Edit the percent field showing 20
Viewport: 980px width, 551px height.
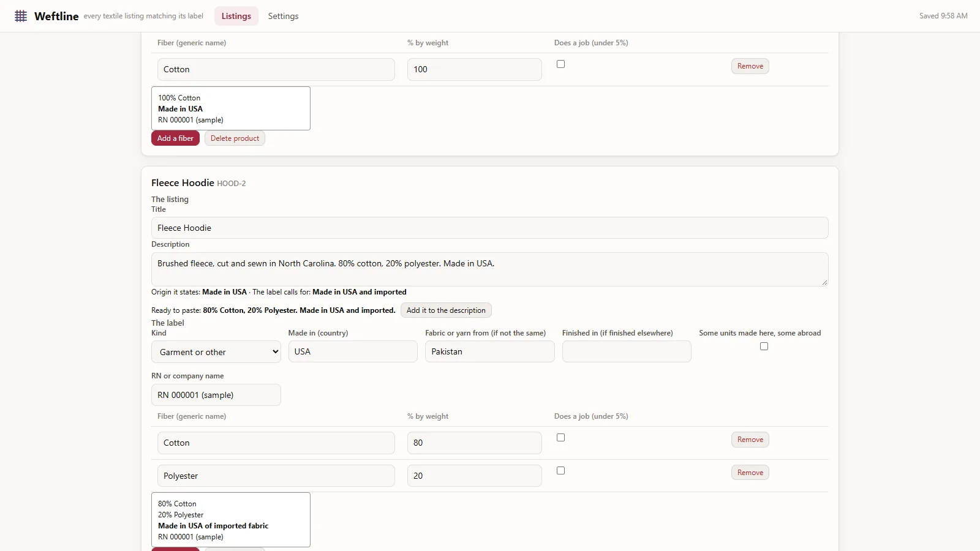click(475, 476)
